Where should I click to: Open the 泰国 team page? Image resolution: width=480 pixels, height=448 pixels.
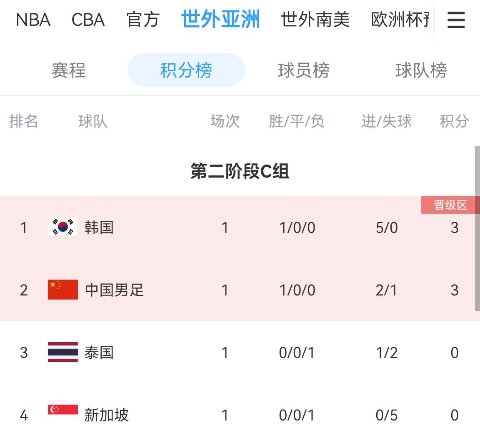pyautogui.click(x=99, y=353)
